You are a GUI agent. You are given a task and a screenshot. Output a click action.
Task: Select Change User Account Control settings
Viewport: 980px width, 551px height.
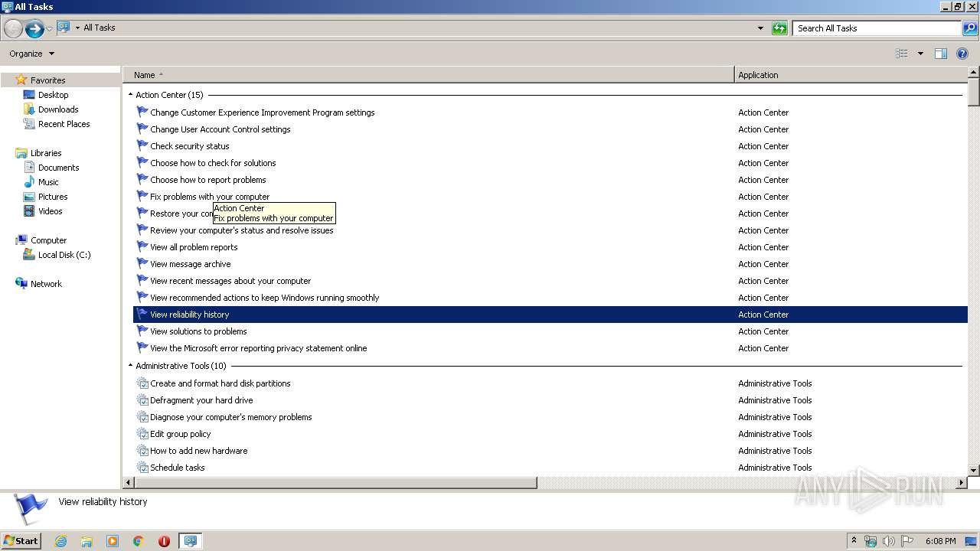pos(220,129)
